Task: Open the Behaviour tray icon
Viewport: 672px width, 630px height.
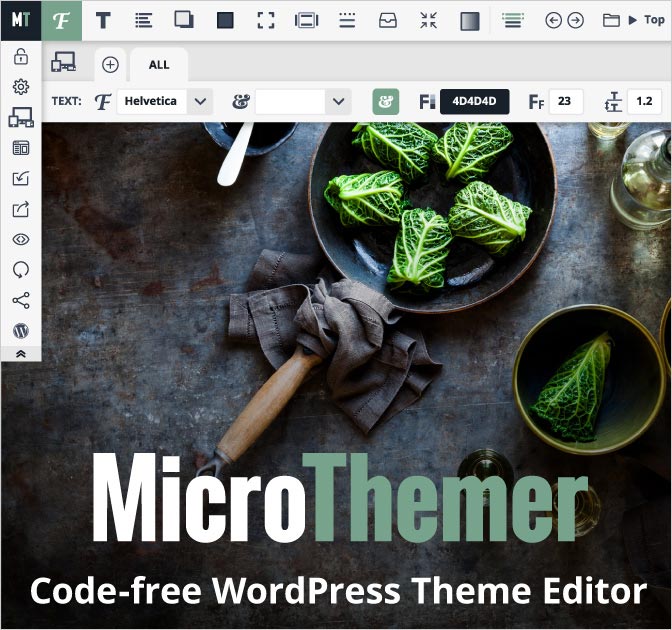Action: pyautogui.click(x=388, y=20)
